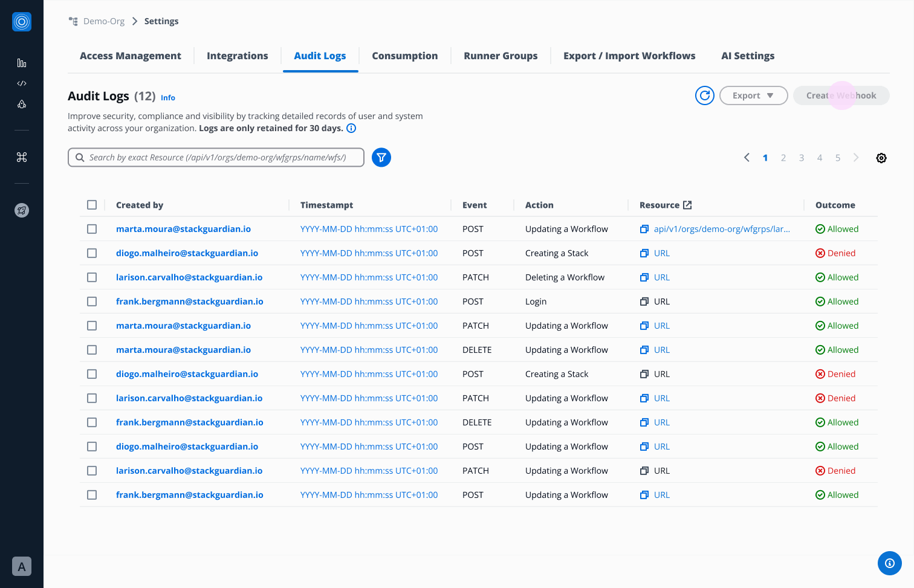Click the StackGuardian logo at the top left

(x=22, y=22)
